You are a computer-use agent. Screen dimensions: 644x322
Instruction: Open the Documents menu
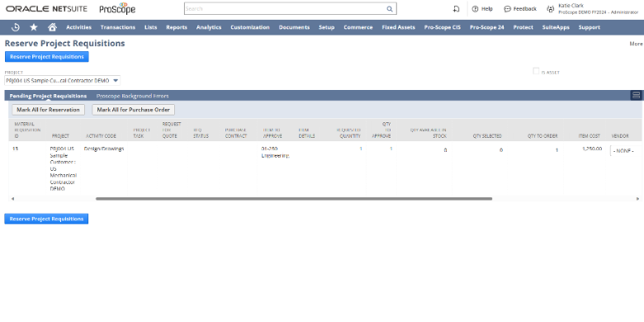tap(294, 27)
